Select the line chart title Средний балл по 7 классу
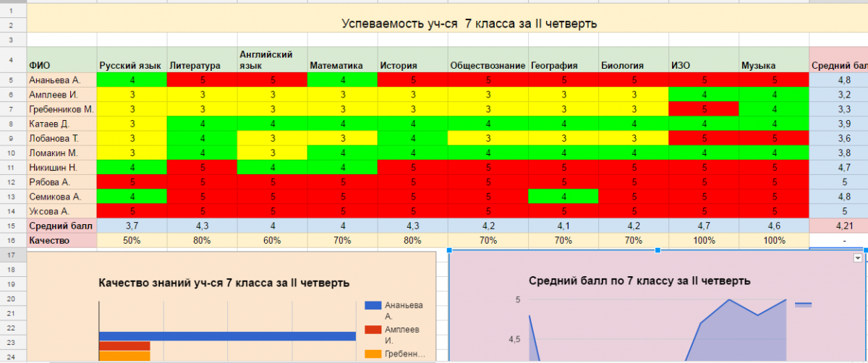This screenshot has width=868, height=363. pyautogui.click(x=639, y=281)
